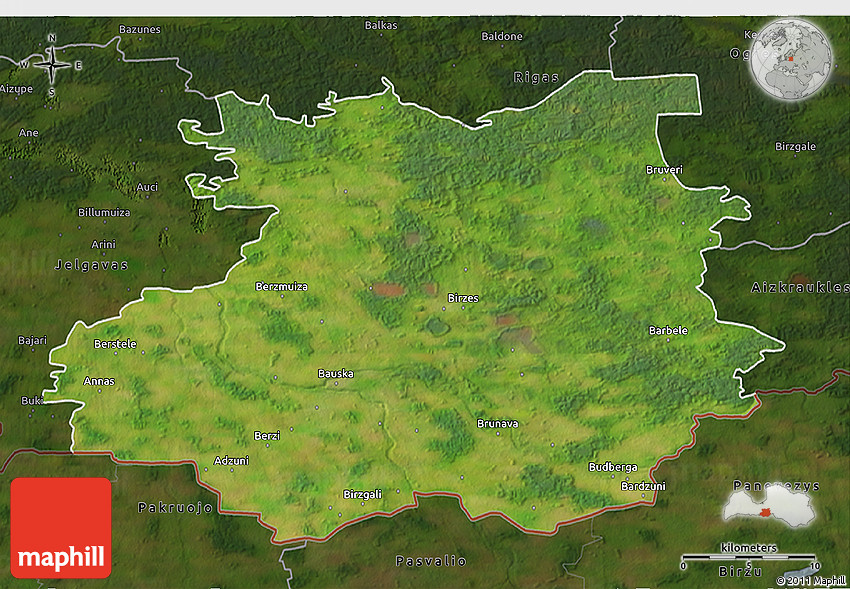Click the kilometers scale bar
850x589 pixels.
pos(748,557)
